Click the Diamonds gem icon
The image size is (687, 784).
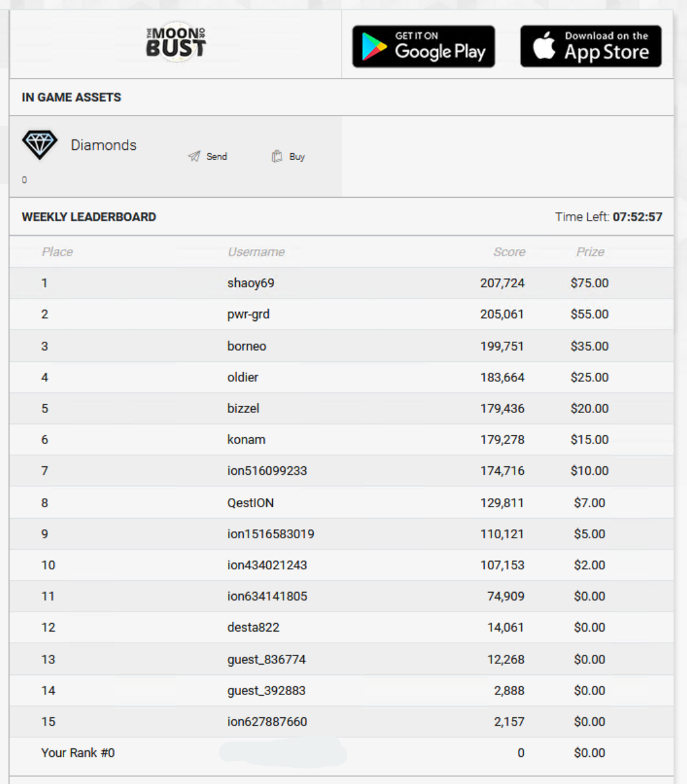click(40, 145)
